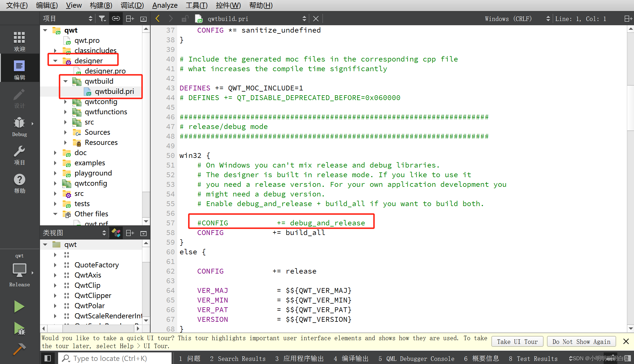Toggle synchronize with editor link icon
This screenshot has height=364, width=634.
116,19
